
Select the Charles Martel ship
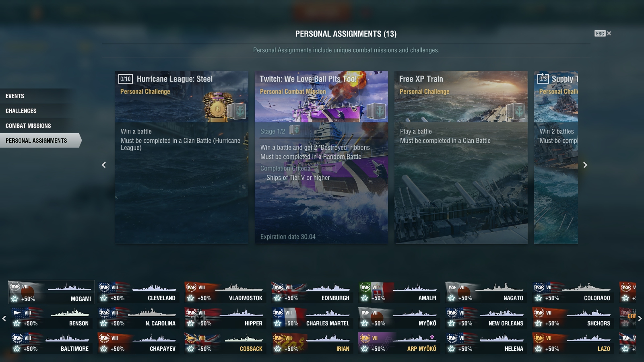tap(312, 317)
